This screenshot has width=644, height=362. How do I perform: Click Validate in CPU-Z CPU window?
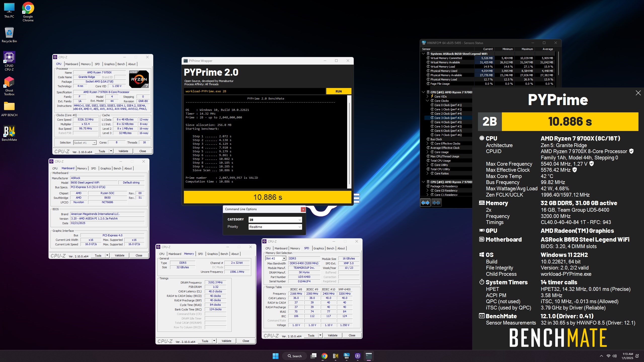(x=123, y=151)
